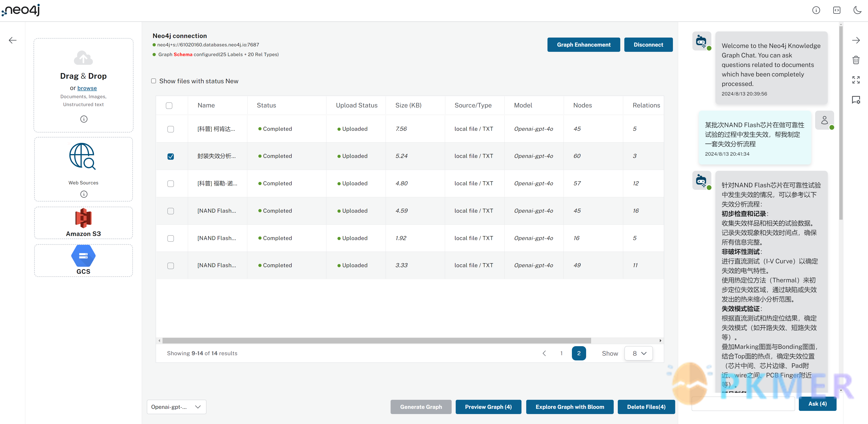This screenshot has width=868, height=424.
Task: Click the GCS storage icon
Action: point(83,256)
